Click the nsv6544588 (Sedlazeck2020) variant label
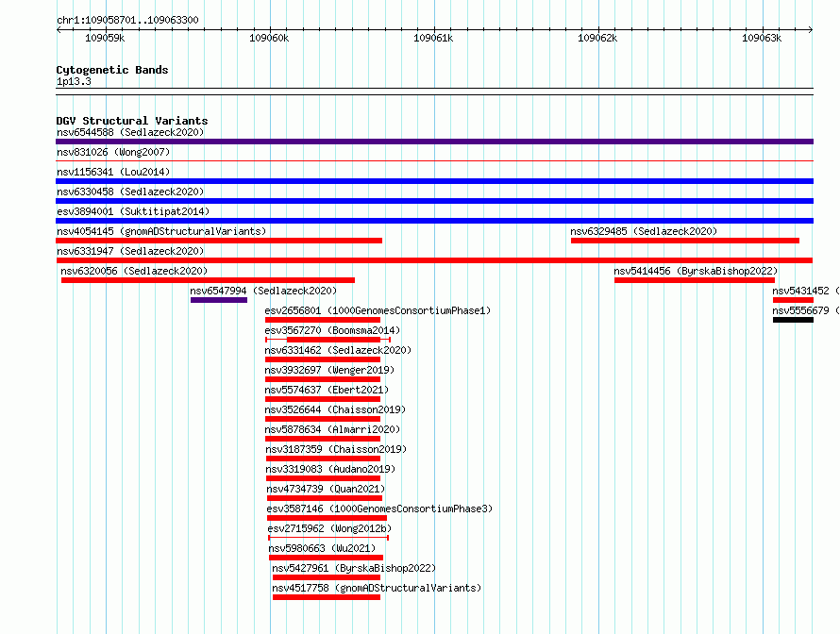The image size is (840, 634). point(130,132)
